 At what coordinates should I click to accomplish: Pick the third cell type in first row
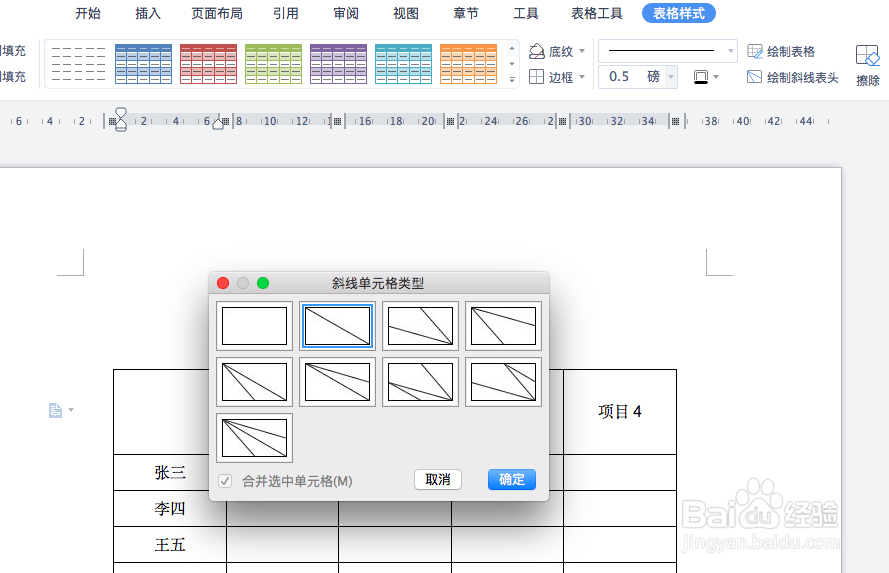point(420,326)
